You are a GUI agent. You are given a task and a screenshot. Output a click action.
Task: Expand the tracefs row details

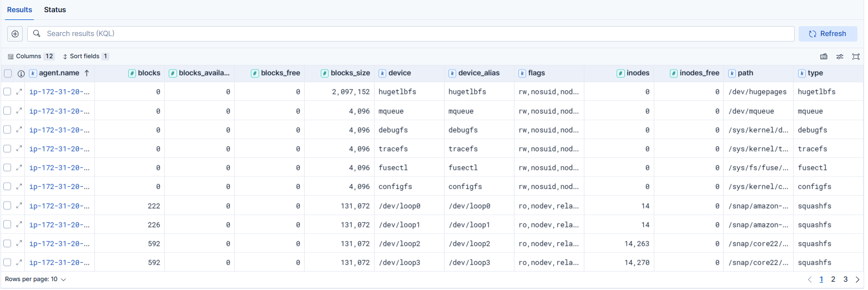[19, 149]
